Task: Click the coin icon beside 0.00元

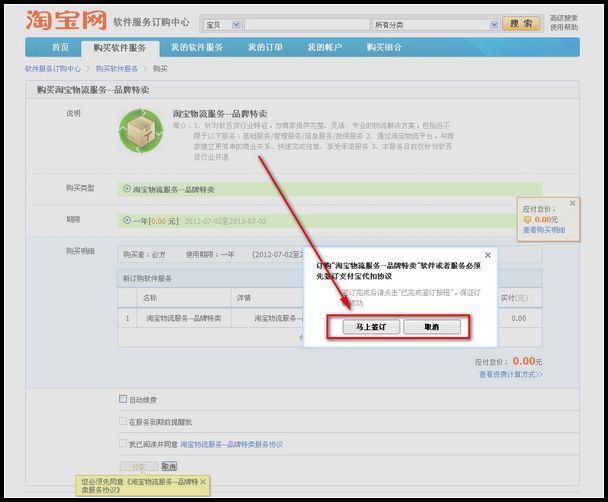Action: (527, 219)
